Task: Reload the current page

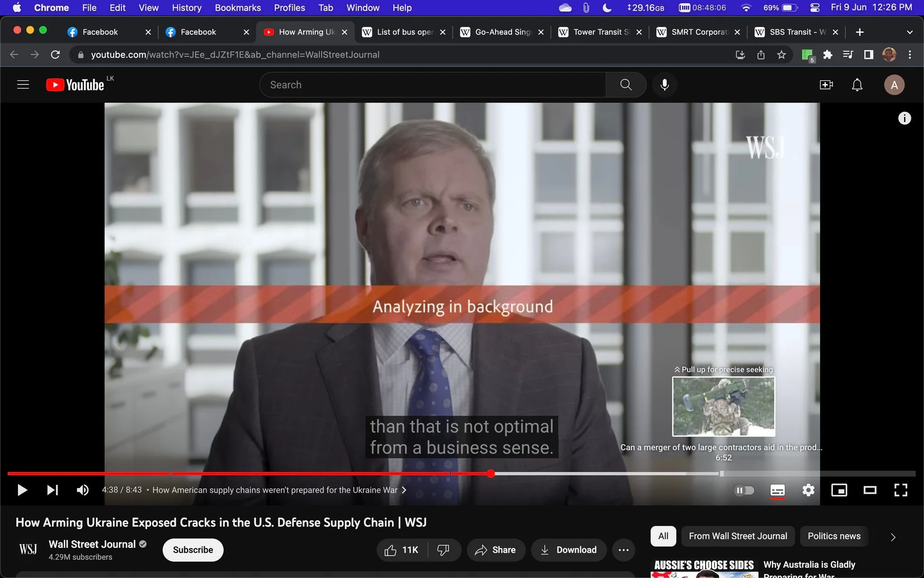Action: point(55,55)
